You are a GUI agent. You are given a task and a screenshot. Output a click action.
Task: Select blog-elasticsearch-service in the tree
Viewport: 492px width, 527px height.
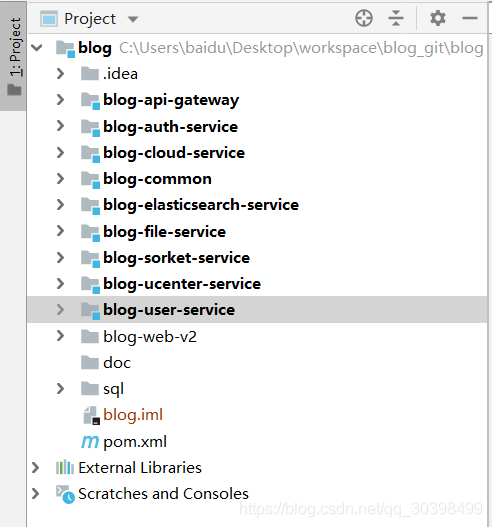click(201, 205)
